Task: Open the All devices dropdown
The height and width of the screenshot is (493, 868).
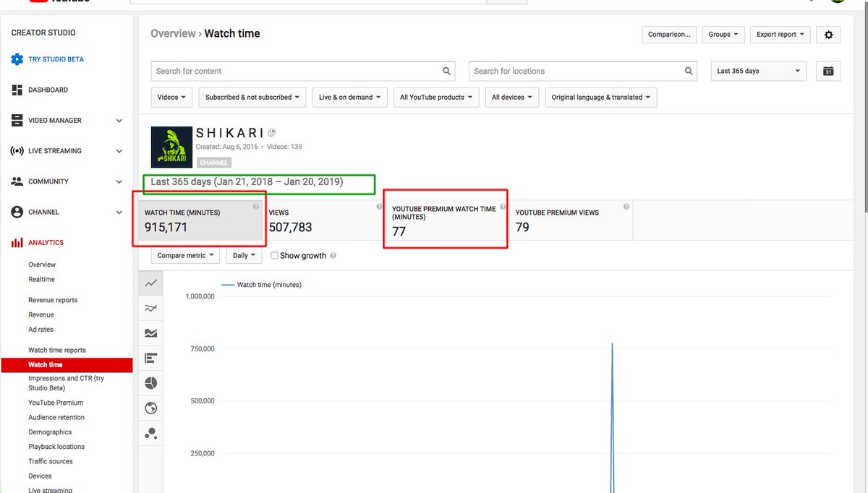Action: 512,98
